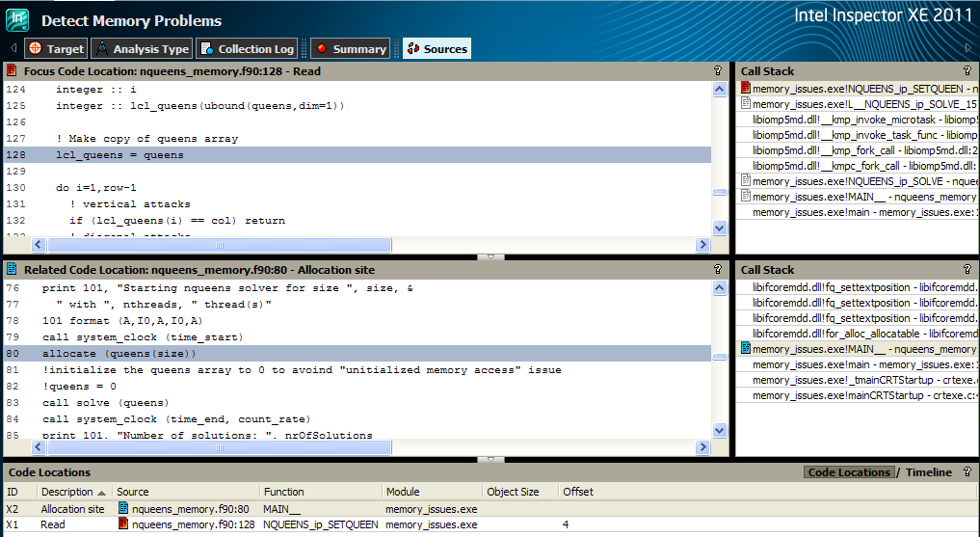
Task: Open help for Code Locations pane
Action: (967, 472)
